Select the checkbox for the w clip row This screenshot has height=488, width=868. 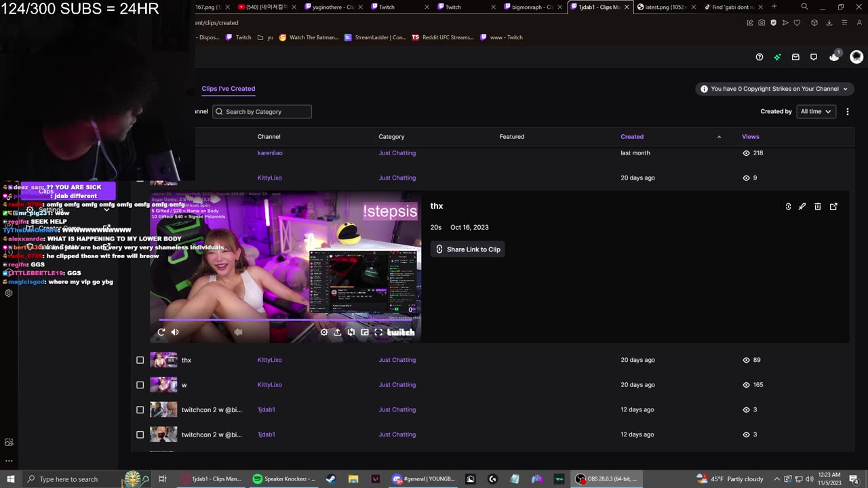coord(140,385)
